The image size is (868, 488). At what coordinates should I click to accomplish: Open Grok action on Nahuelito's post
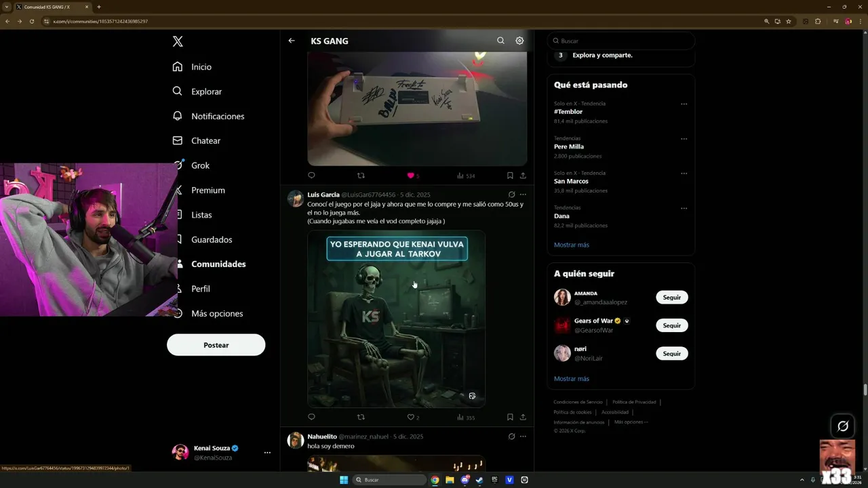[x=511, y=436]
